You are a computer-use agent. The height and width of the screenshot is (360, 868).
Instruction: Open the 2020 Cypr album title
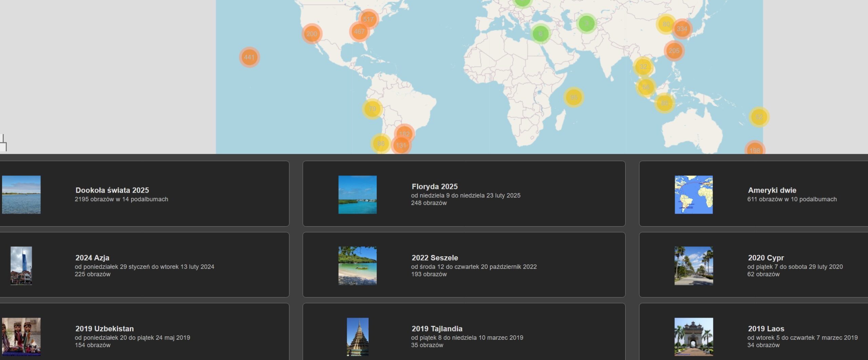coord(766,258)
